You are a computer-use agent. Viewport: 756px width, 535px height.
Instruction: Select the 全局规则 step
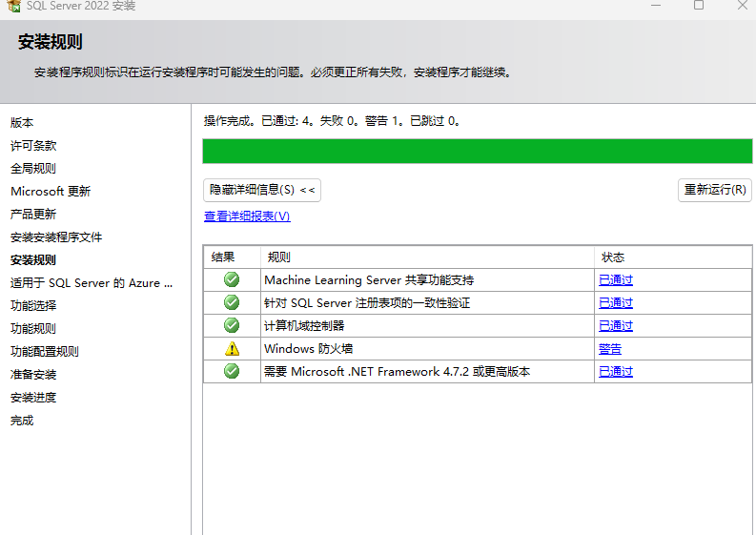[33, 169]
